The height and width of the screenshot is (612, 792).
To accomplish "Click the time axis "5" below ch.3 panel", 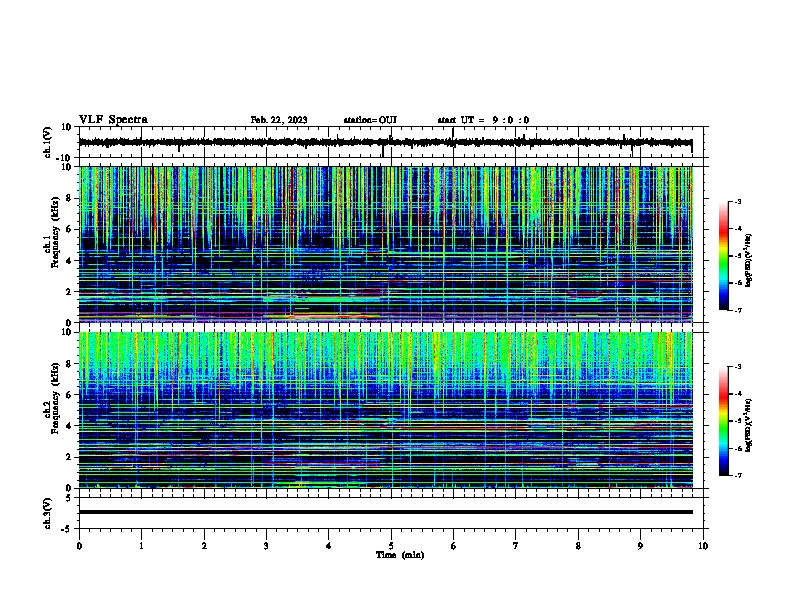I will click(x=391, y=546).
